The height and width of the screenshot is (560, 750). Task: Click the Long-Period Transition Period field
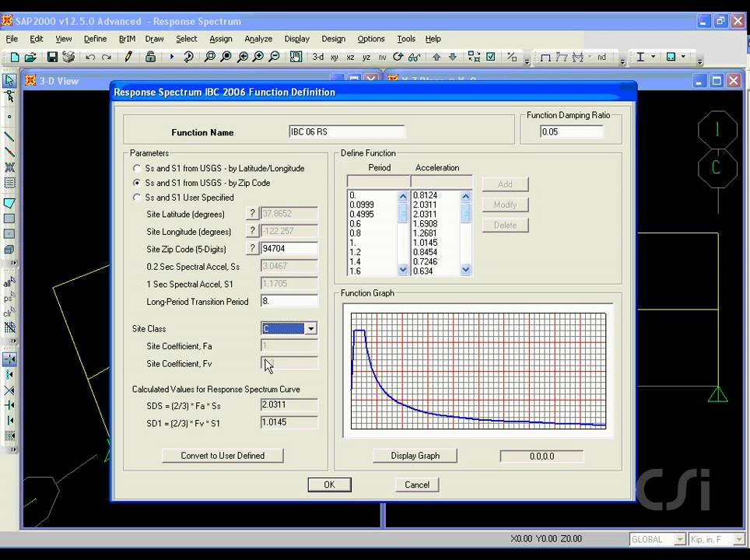pyautogui.click(x=289, y=301)
